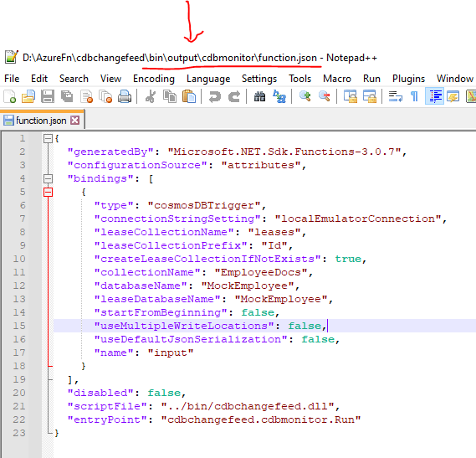Collapse the red binding object fold on line 5
476x458 pixels.
click(48, 192)
